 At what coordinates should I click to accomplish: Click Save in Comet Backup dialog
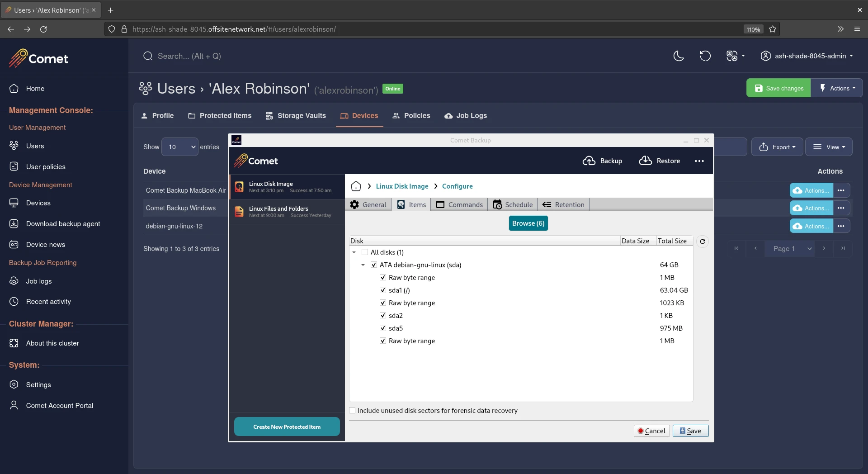[690, 431]
